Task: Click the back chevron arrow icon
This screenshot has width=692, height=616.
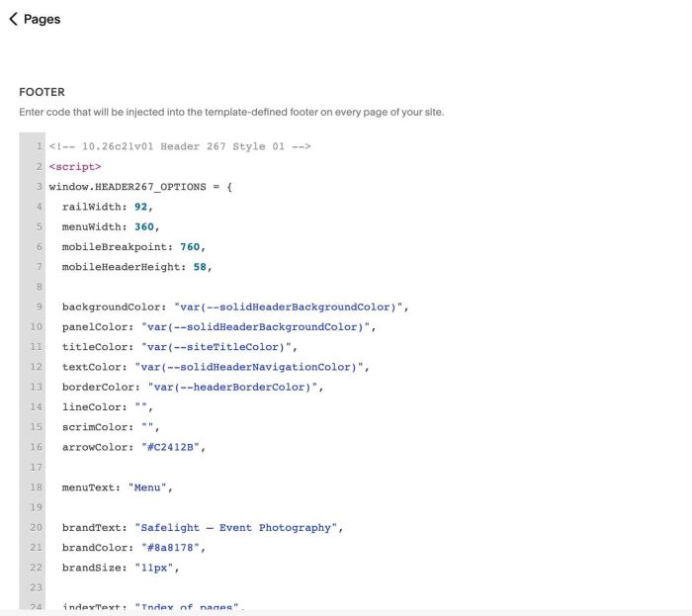Action: pyautogui.click(x=13, y=19)
